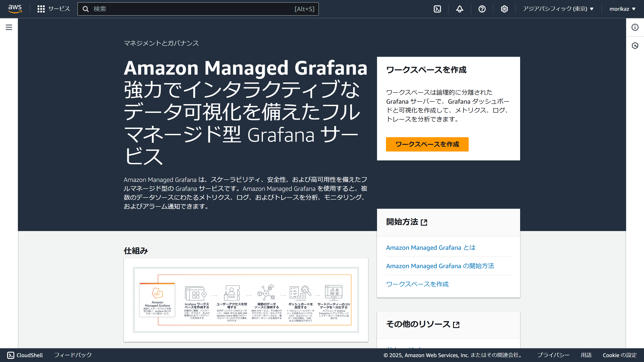Open 用語 footer link

click(x=586, y=355)
